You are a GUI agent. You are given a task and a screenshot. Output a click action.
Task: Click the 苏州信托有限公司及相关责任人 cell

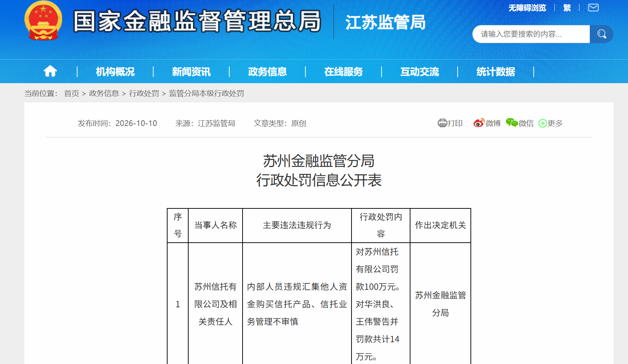(215, 304)
